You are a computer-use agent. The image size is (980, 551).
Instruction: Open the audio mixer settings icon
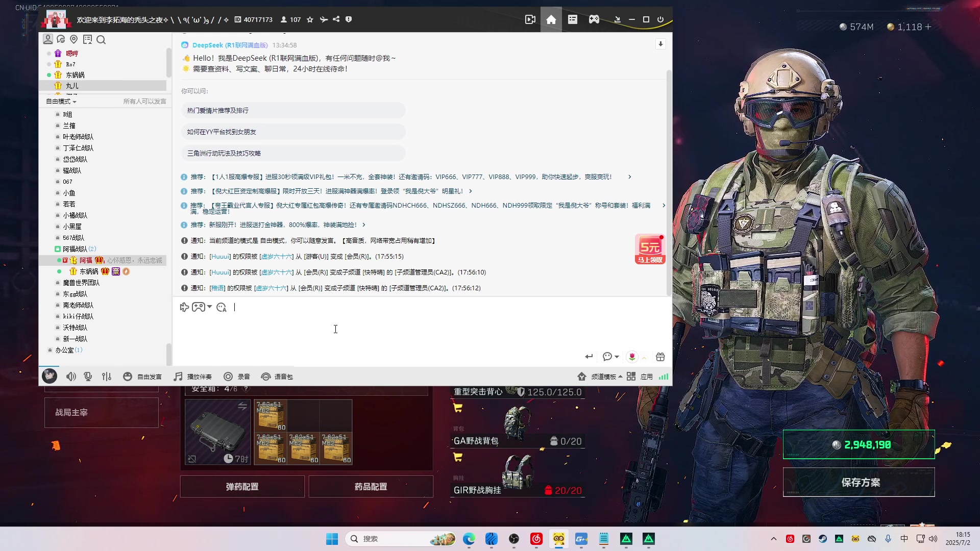pyautogui.click(x=106, y=377)
